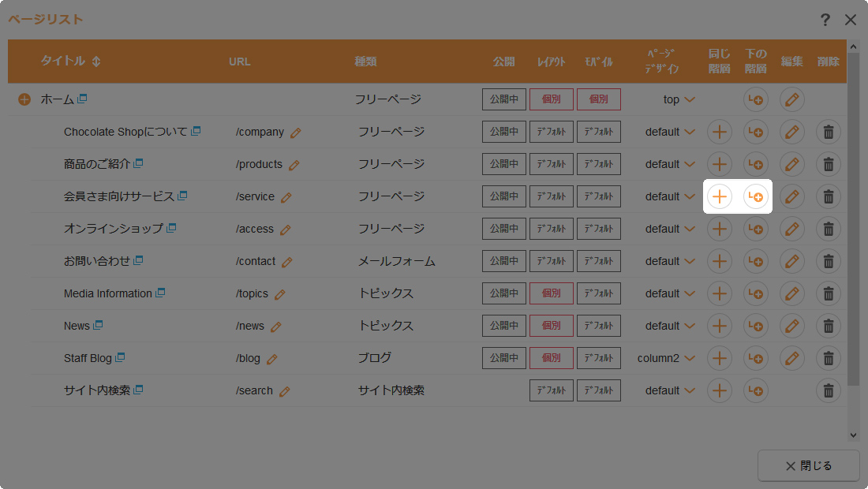This screenshot has height=489, width=868.
Task: Open ホーム page in new window icon
Action: point(83,99)
